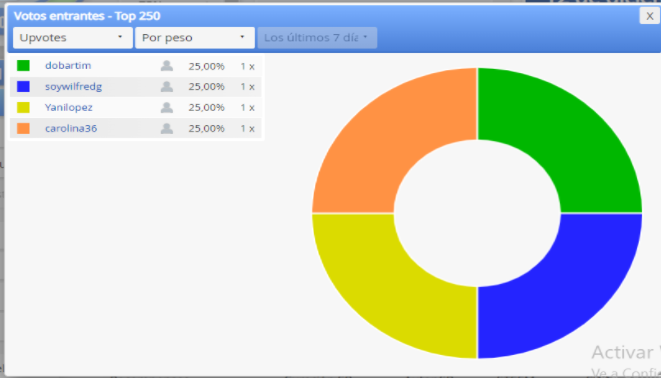Click the user icon in carolina36 row
The image size is (661, 380).
(x=167, y=128)
